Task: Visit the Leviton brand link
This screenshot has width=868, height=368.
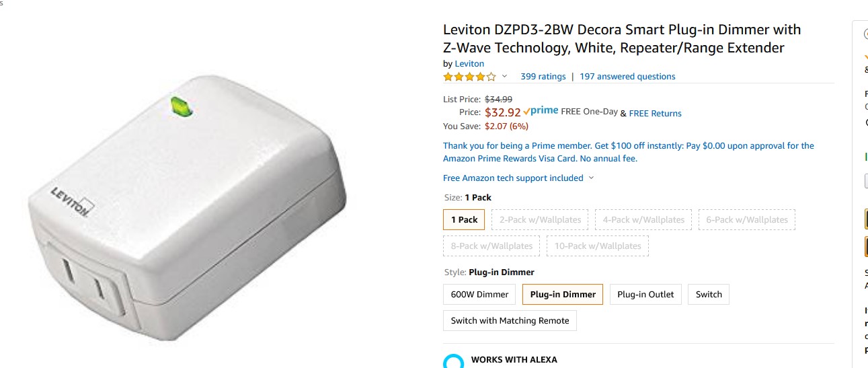Action: (x=469, y=64)
